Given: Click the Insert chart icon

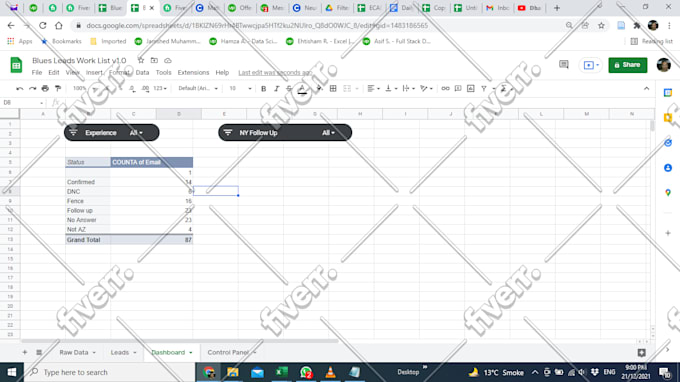Looking at the screenshot, I should [471, 88].
